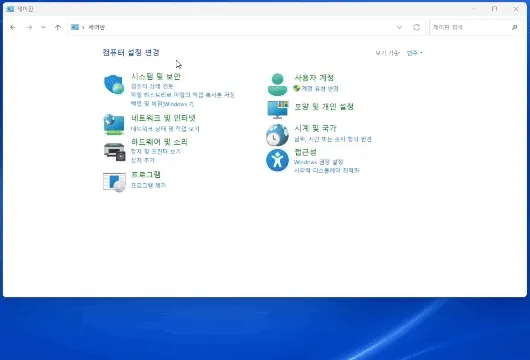
Task: Open the System and Security shield icon
Action: [x=114, y=85]
